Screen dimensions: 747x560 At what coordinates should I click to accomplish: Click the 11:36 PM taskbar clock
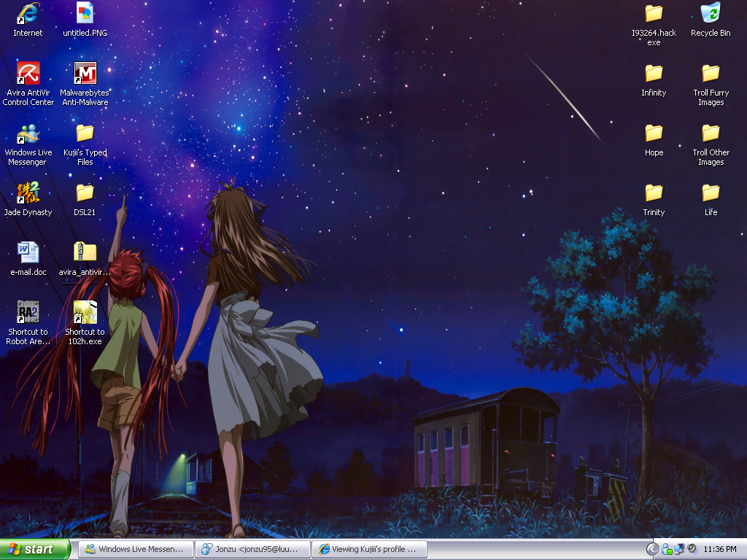coord(720,550)
